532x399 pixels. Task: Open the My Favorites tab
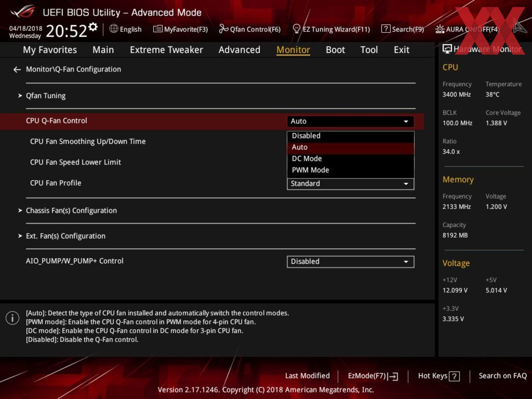50,50
